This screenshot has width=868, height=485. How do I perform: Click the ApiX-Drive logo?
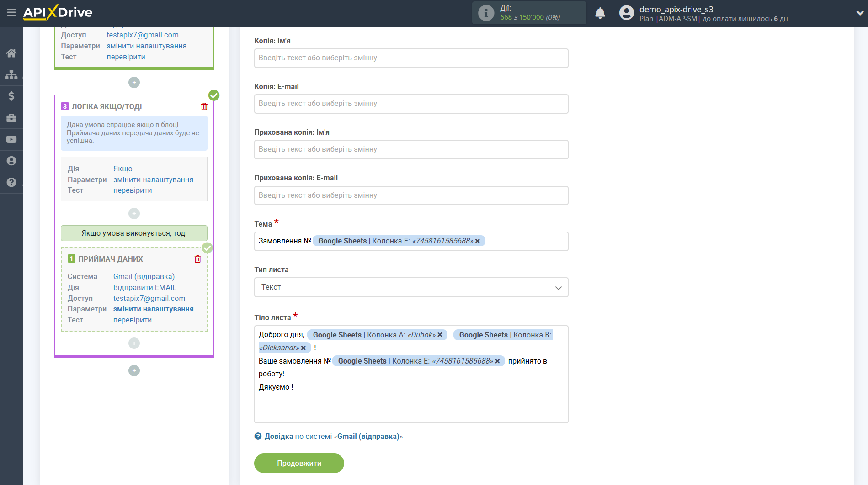tap(58, 12)
